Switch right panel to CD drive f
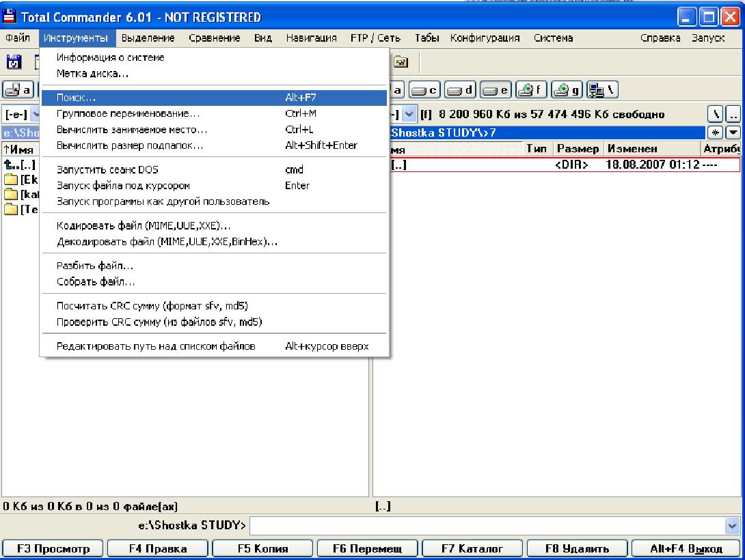 coord(531,89)
